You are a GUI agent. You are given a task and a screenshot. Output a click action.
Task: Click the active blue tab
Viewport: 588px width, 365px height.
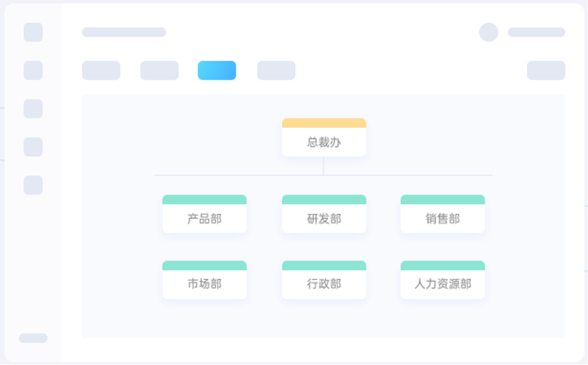coord(217,71)
